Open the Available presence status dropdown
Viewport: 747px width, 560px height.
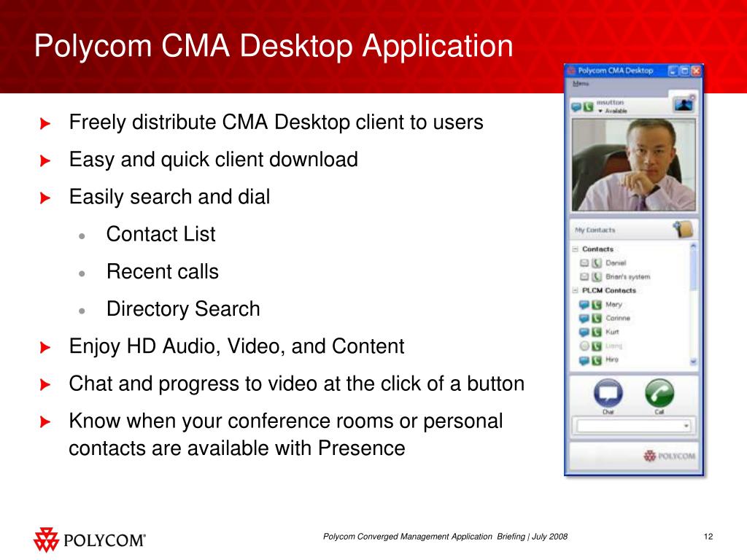click(x=613, y=111)
